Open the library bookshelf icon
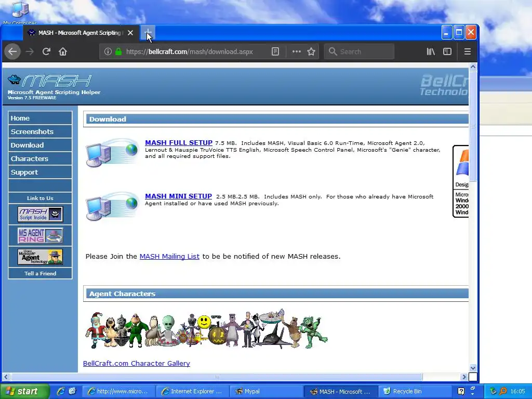The width and height of the screenshot is (532, 399). pyautogui.click(x=431, y=51)
